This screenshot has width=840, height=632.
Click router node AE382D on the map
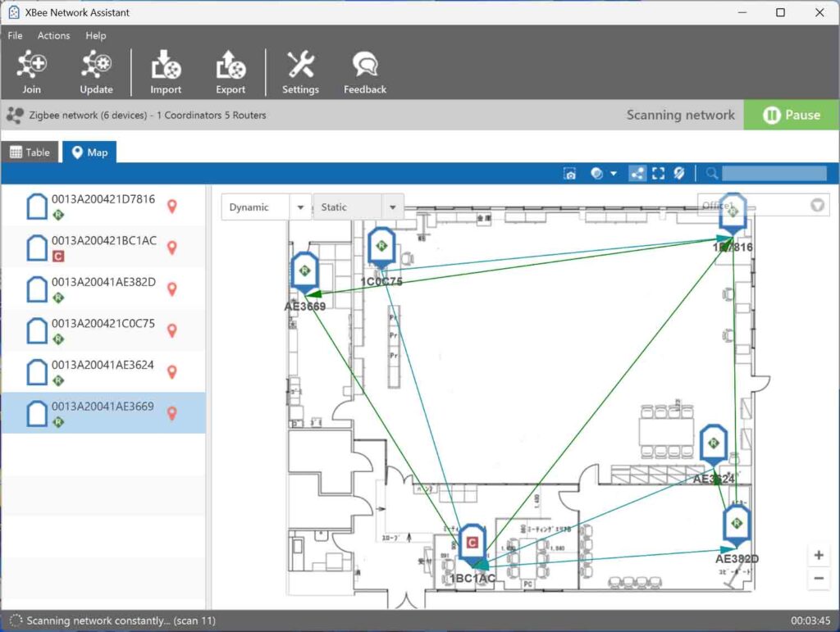737,525
